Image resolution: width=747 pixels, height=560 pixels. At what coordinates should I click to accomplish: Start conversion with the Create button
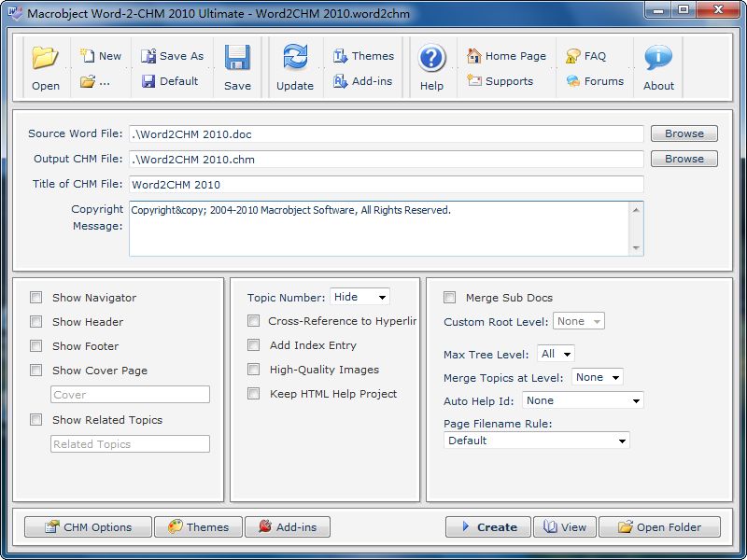tap(488, 527)
